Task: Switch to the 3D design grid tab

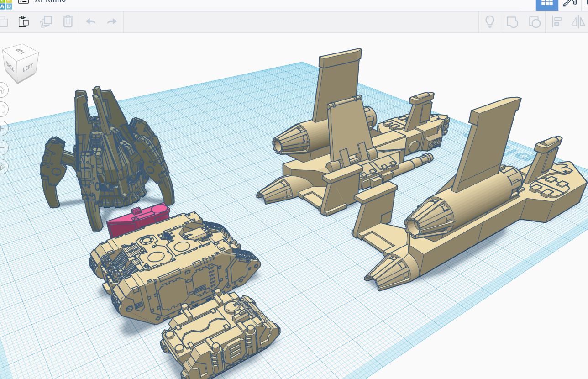Action: (x=547, y=3)
